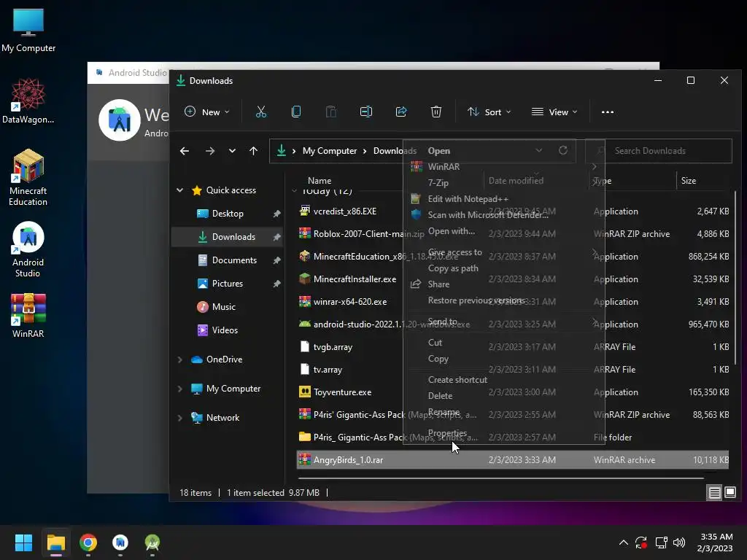This screenshot has height=560, width=747.
Task: Open the WinRAR desktop shortcut
Action: point(28,316)
